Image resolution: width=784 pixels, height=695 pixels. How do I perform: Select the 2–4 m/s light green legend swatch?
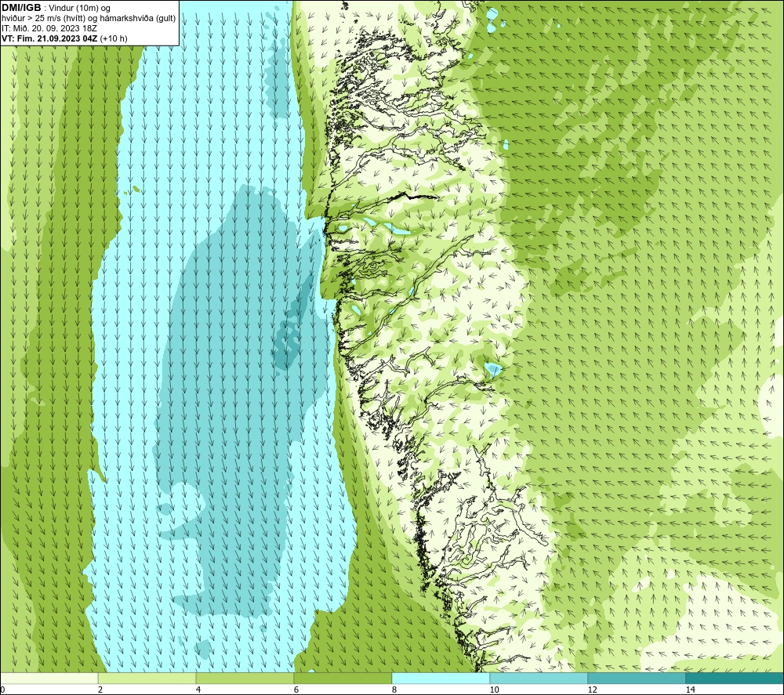click(x=147, y=678)
